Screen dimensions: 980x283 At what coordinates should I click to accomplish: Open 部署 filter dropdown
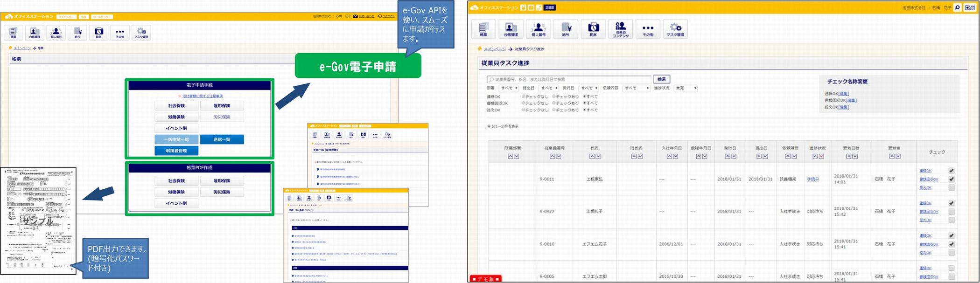pos(509,88)
